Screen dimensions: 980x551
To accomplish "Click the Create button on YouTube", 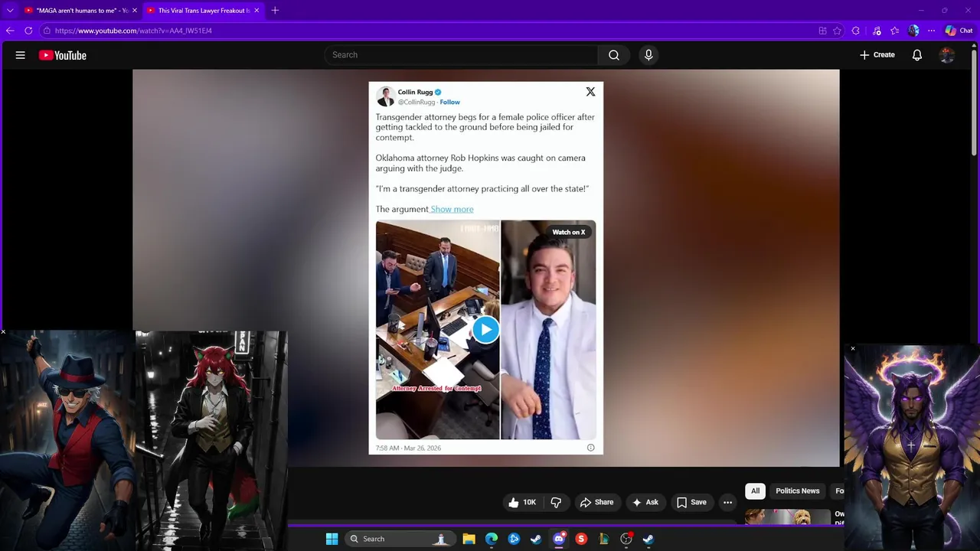I will click(877, 55).
